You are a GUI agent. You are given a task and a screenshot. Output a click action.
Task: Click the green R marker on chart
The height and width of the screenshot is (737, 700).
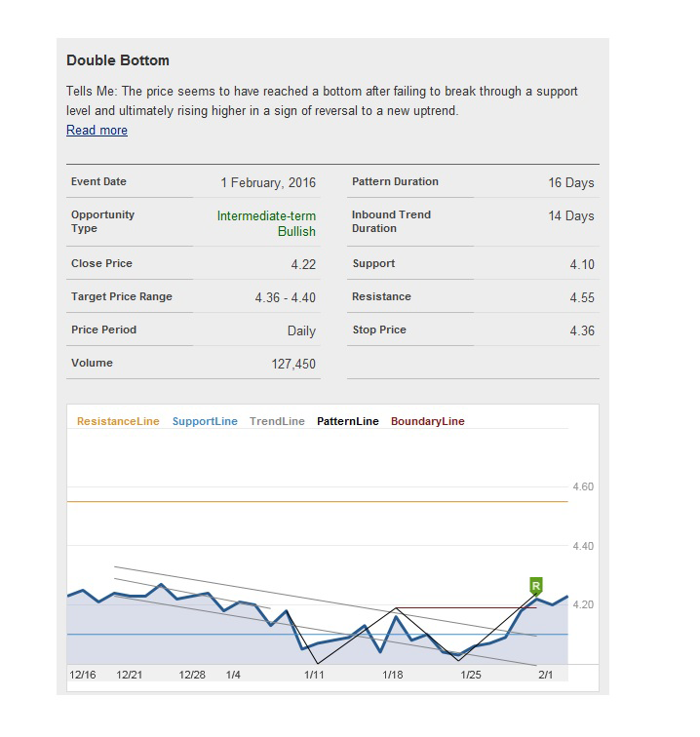[535, 586]
